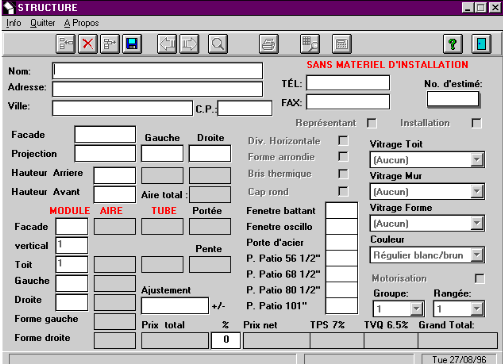
Task: Click the No. d'estimé field
Action: pos(453,99)
